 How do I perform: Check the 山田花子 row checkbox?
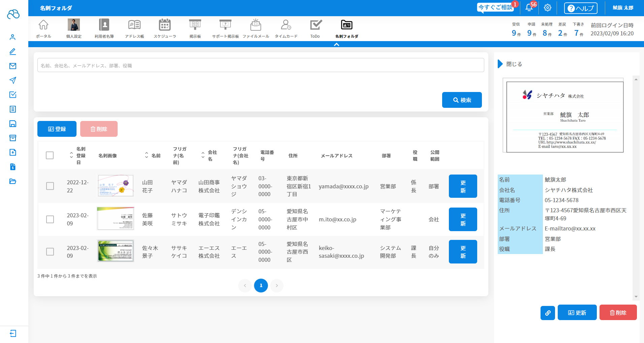point(50,186)
